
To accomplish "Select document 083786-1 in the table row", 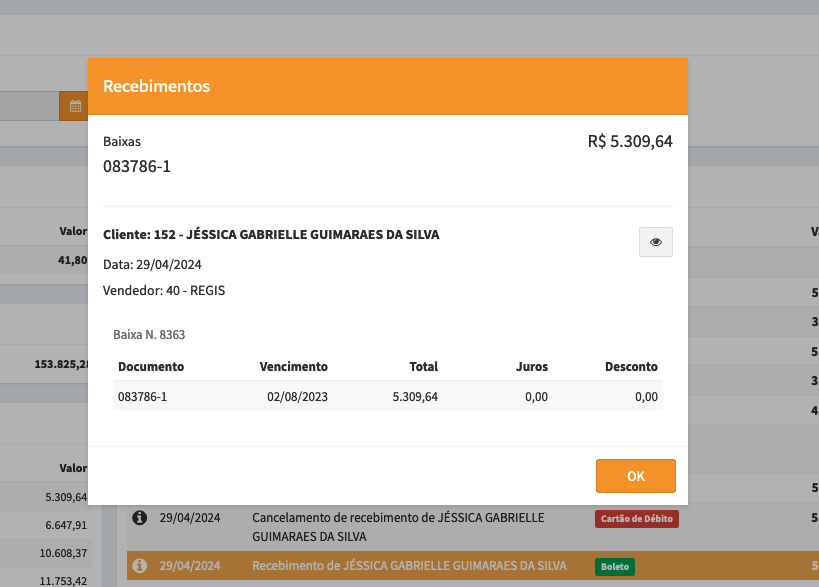I will (x=142, y=397).
